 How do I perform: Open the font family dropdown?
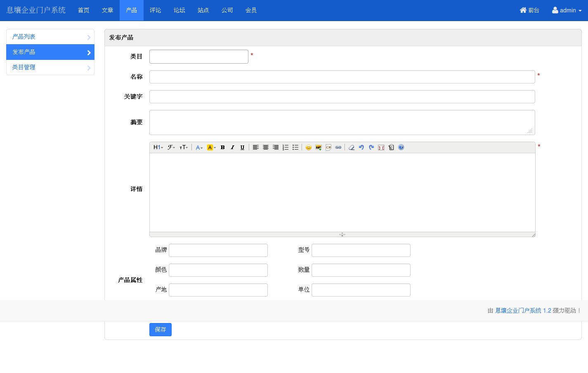(171, 147)
